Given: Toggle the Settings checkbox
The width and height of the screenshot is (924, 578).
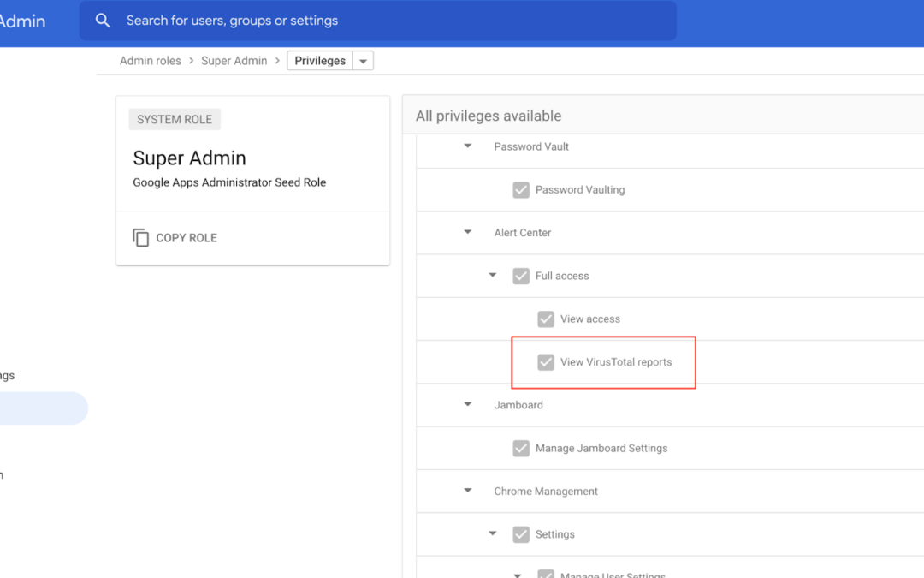Looking at the screenshot, I should click(x=521, y=534).
